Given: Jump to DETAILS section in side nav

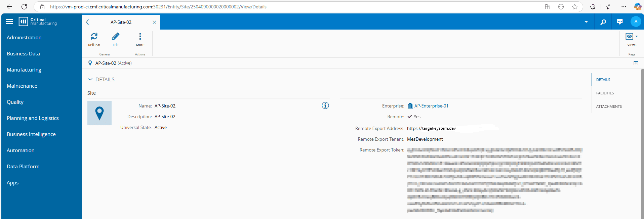Looking at the screenshot, I should [x=603, y=80].
